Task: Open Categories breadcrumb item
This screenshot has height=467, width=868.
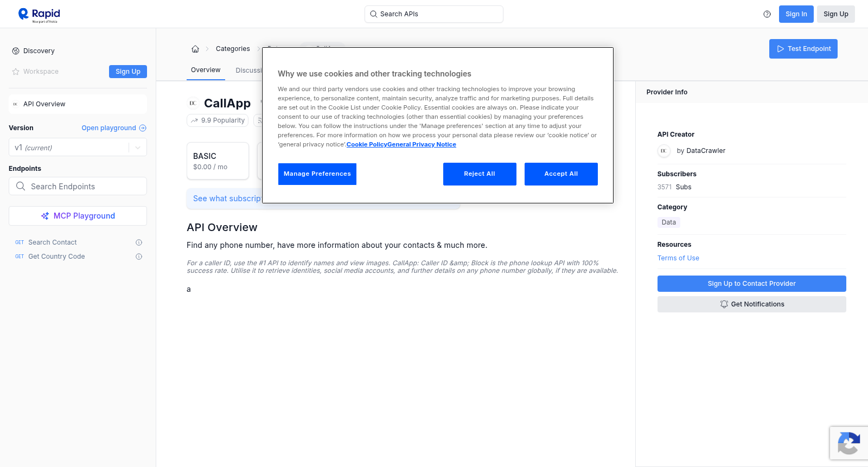Action: 233,49
